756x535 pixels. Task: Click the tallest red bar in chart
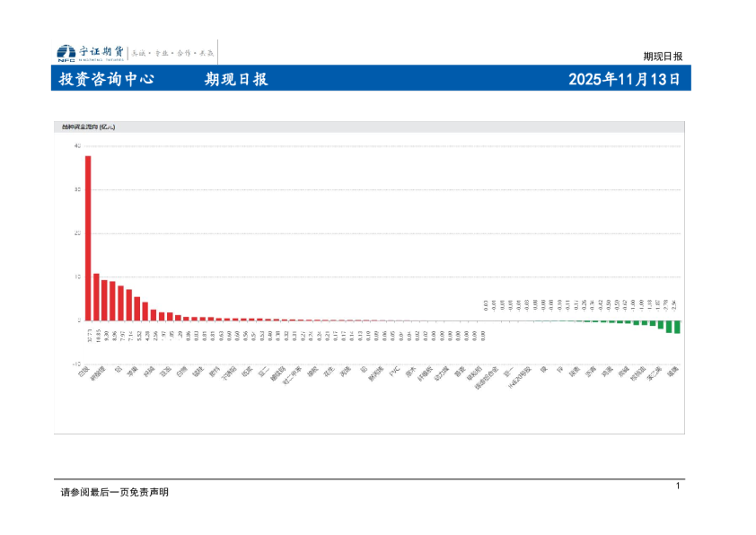click(88, 238)
